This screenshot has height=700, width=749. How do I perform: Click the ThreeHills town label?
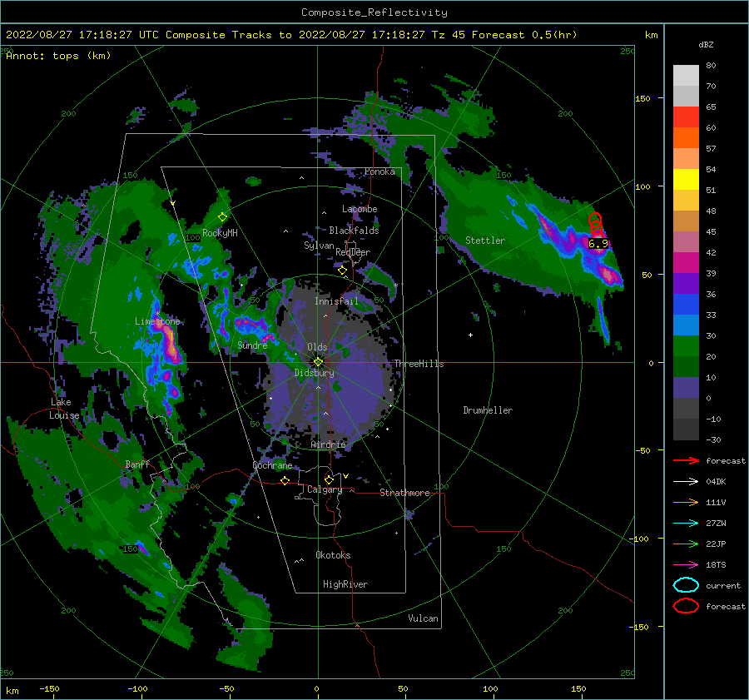click(x=419, y=364)
